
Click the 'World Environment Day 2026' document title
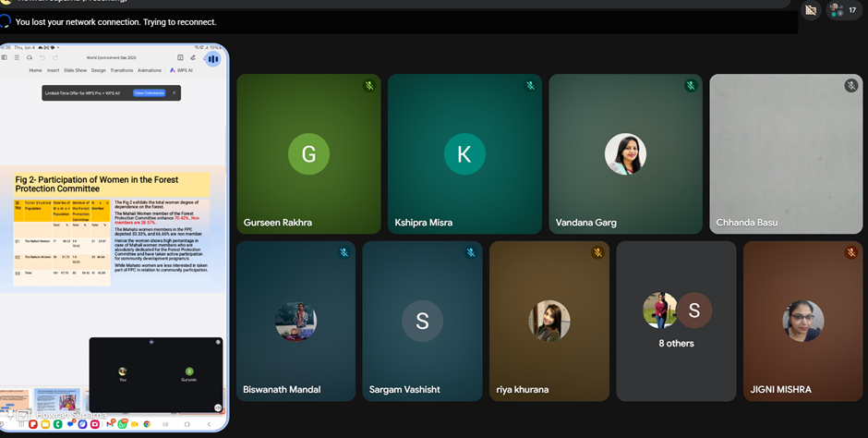point(111,57)
